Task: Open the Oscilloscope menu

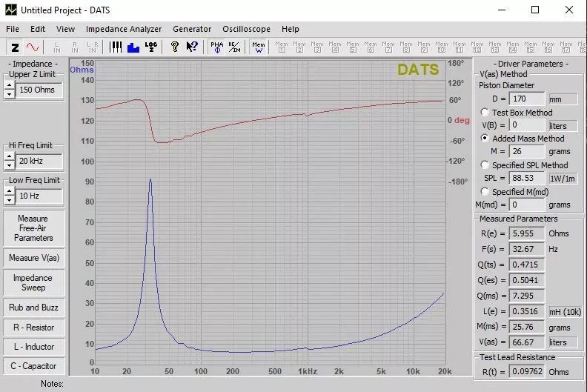Action: click(x=246, y=29)
